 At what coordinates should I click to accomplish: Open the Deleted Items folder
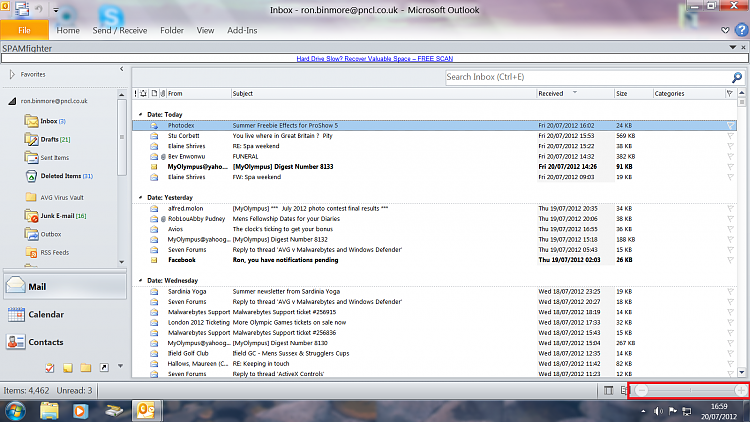pos(59,176)
